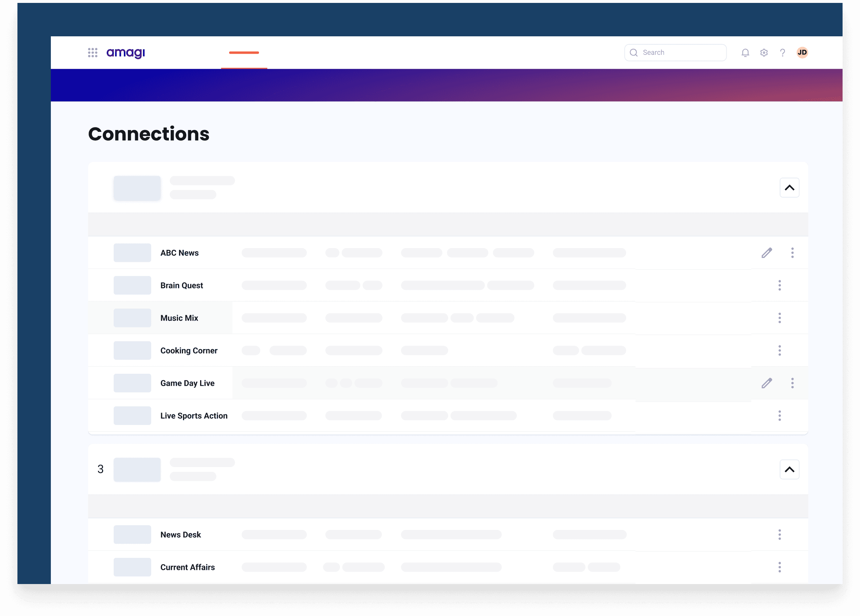
Task: Click the Game Day Live three-dot menu
Action: 792,383
